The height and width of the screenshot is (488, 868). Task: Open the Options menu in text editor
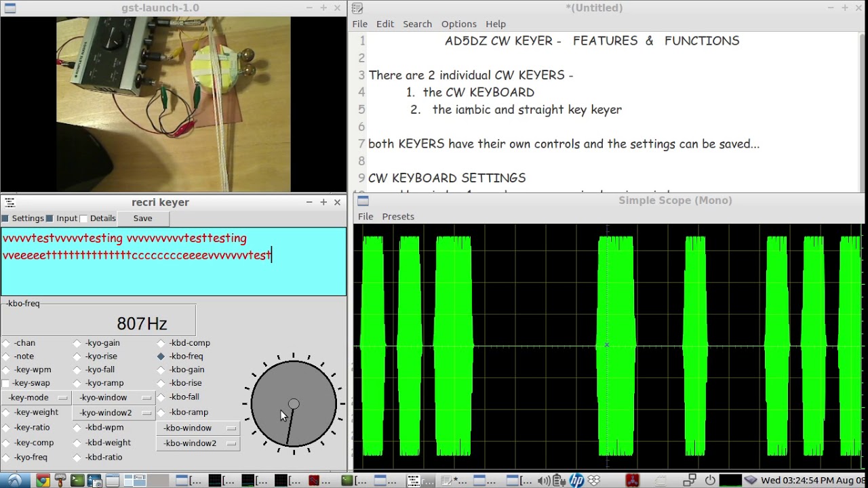(459, 24)
